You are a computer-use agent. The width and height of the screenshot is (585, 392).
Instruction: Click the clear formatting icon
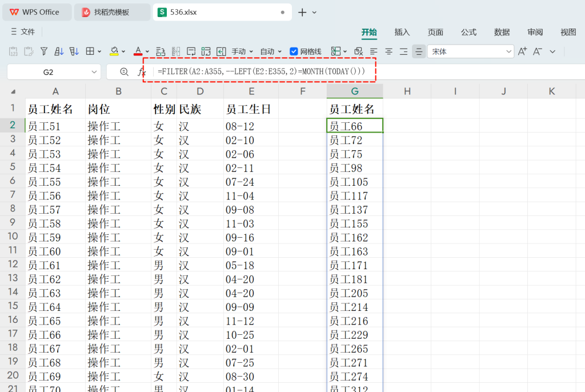[x=359, y=51]
